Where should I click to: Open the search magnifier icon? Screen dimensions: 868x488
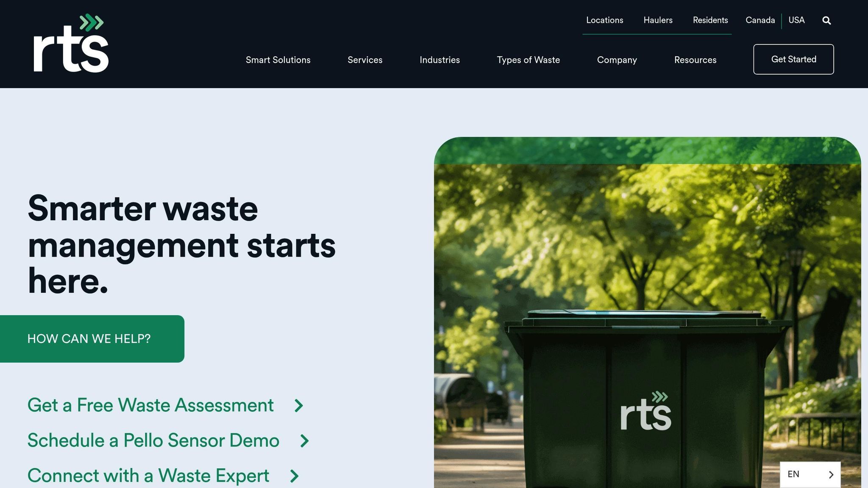click(x=826, y=20)
